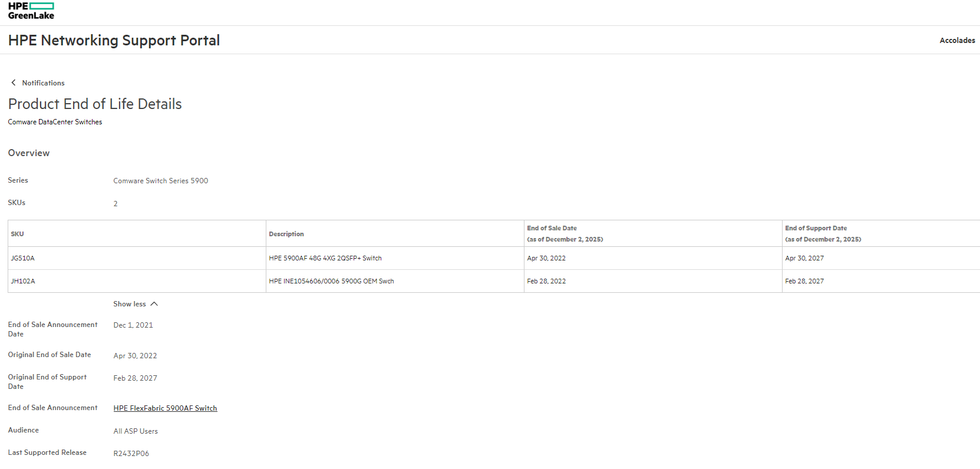Click the Product End of Life Details heading
Image resolution: width=980 pixels, height=469 pixels.
[95, 104]
